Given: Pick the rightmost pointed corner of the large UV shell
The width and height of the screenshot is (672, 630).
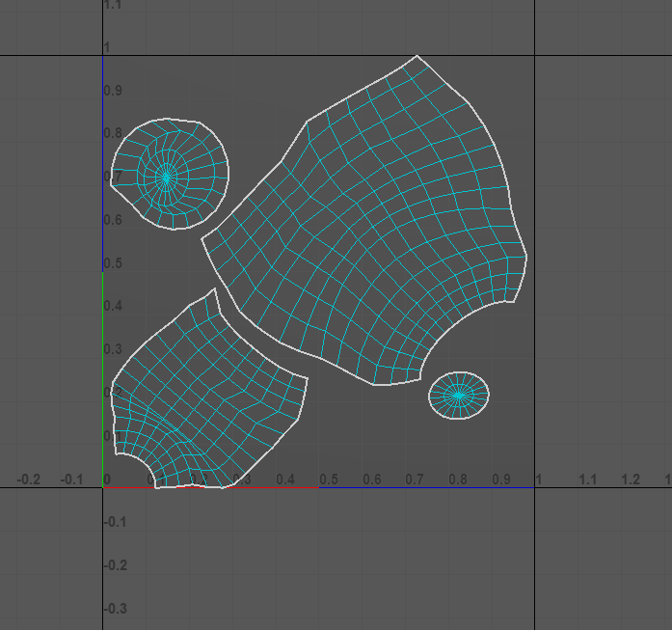Looking at the screenshot, I should click(526, 256).
